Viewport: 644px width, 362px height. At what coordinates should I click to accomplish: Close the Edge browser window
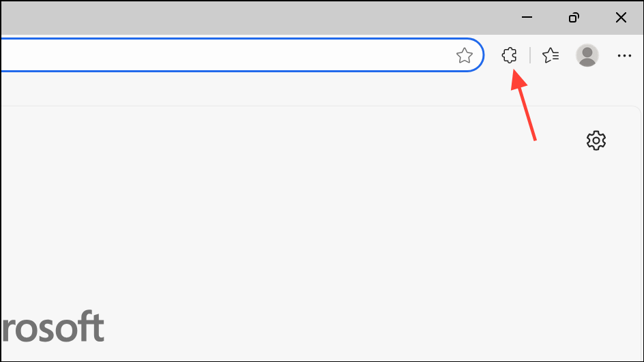click(x=621, y=17)
